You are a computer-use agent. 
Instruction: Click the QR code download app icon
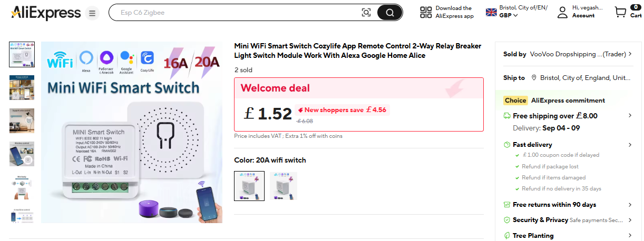pyautogui.click(x=426, y=13)
